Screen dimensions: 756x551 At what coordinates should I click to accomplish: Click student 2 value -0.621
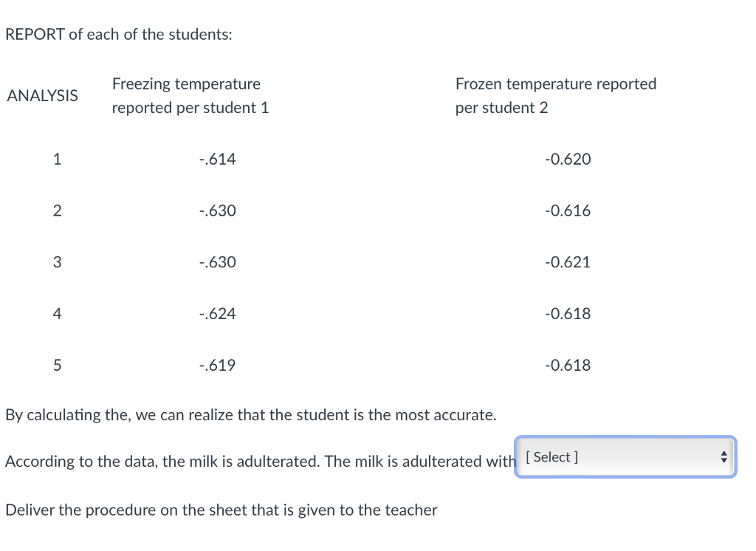tap(568, 262)
